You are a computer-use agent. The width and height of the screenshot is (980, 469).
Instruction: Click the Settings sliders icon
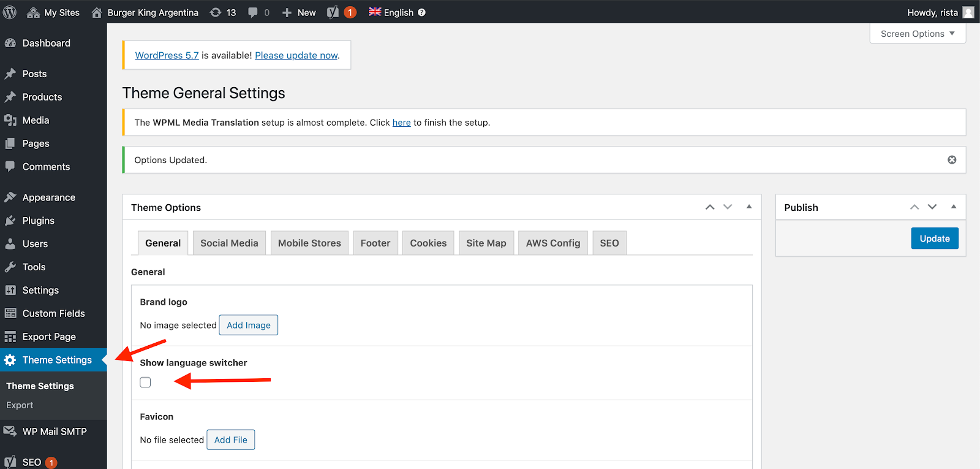coord(10,290)
